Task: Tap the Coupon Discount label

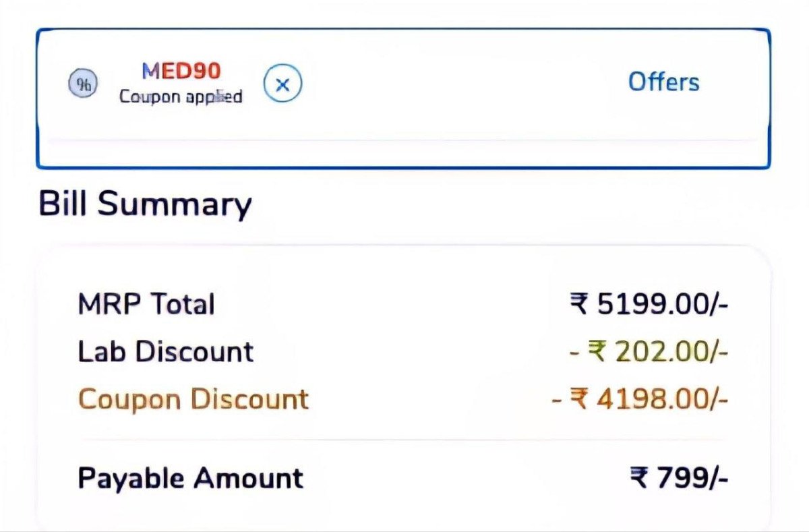Action: pyautogui.click(x=193, y=399)
